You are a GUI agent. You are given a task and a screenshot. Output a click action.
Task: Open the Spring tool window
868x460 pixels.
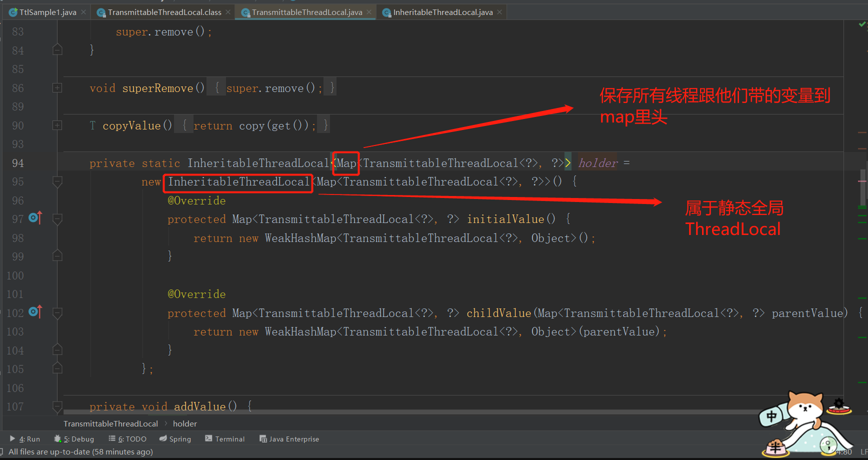click(175, 439)
